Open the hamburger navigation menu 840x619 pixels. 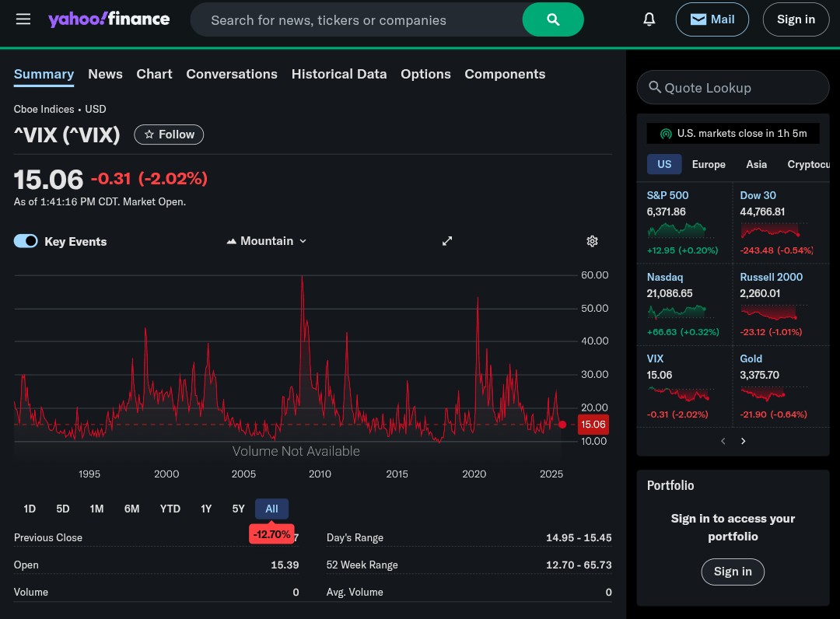23,19
